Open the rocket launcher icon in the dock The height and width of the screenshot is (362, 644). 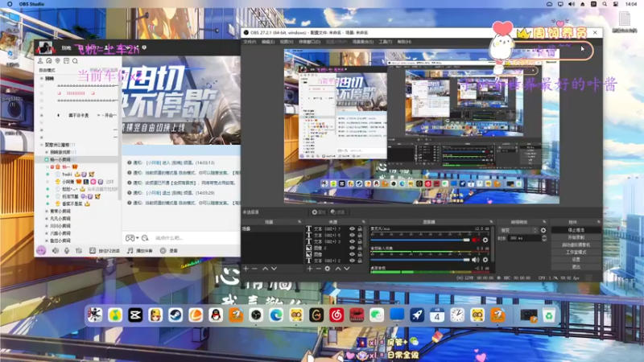coord(417,315)
